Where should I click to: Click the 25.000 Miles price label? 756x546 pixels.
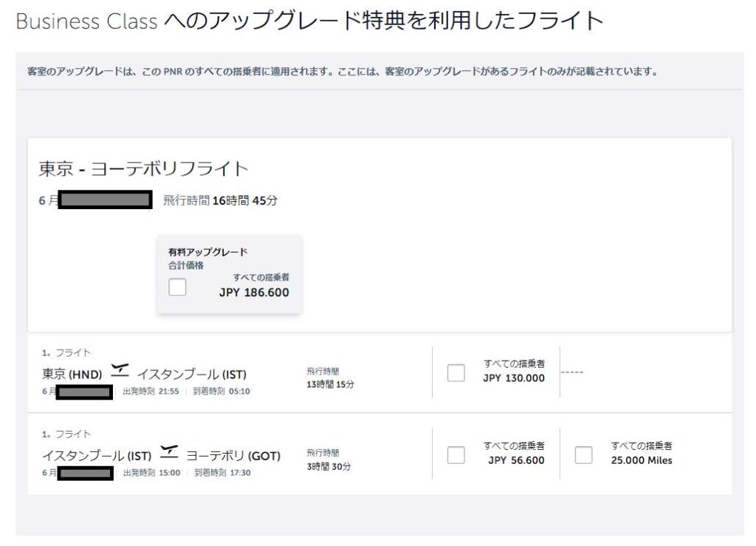click(x=642, y=460)
